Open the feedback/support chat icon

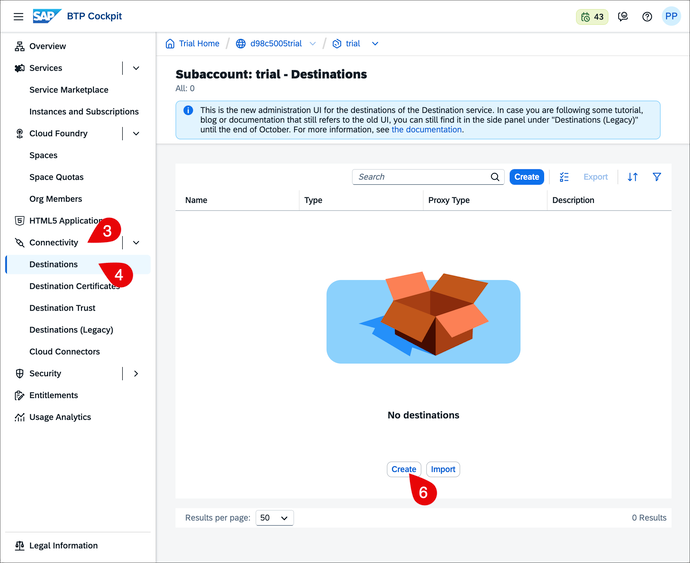click(623, 17)
